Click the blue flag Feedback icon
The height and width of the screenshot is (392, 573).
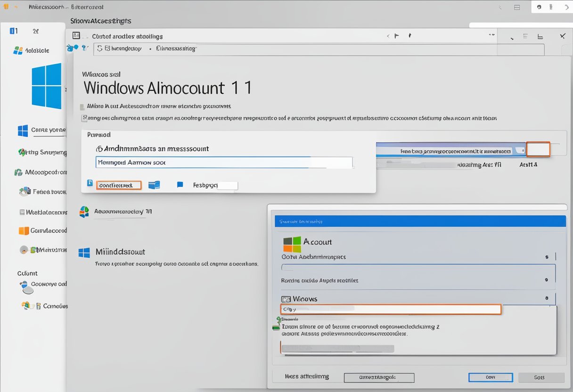tap(180, 185)
